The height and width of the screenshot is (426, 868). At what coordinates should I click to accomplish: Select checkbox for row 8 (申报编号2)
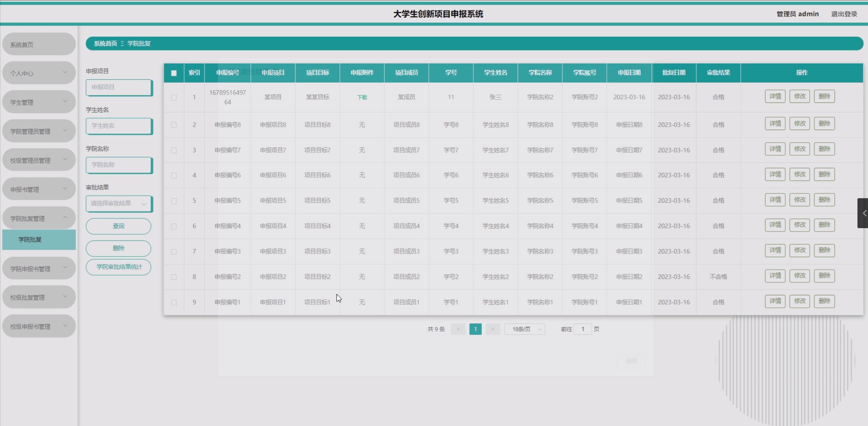click(174, 277)
